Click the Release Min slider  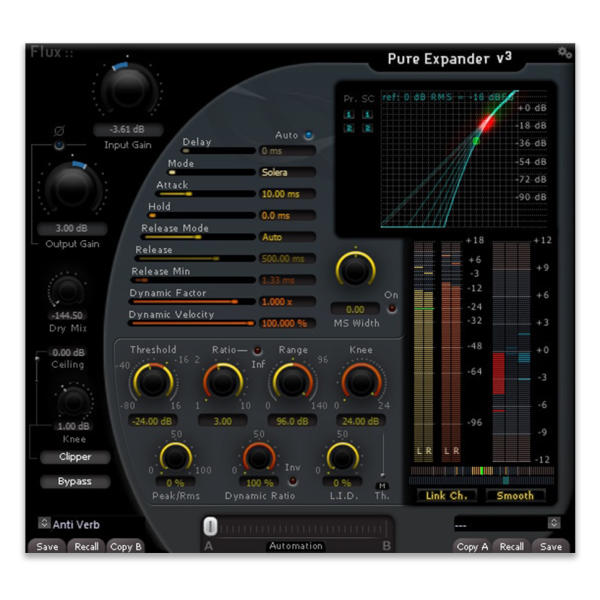point(193,280)
